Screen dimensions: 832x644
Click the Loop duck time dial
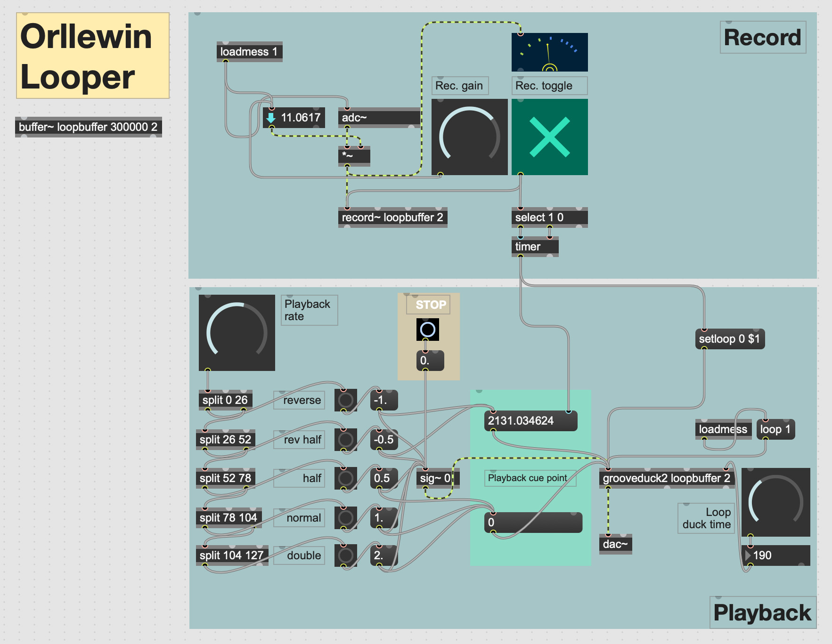[x=776, y=502]
